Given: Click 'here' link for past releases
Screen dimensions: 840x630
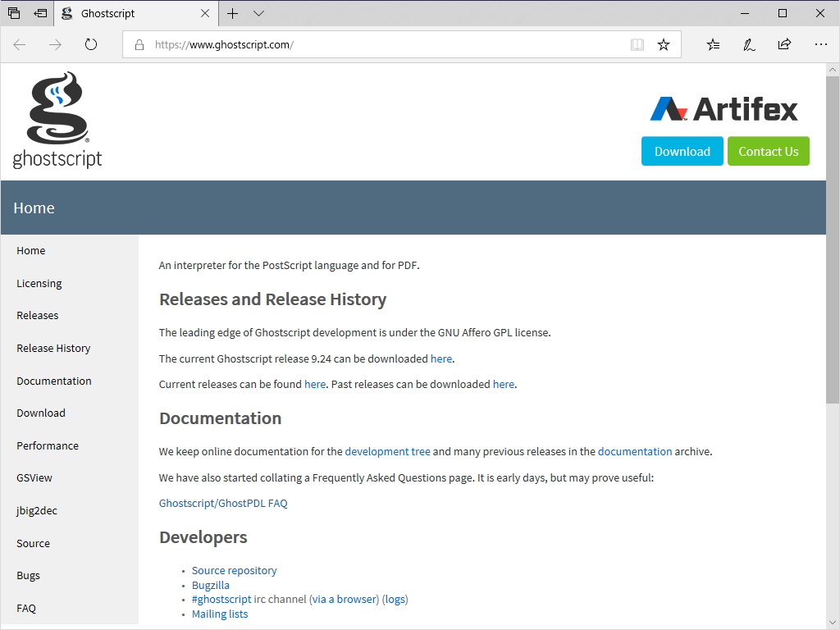Looking at the screenshot, I should pyautogui.click(x=504, y=384).
